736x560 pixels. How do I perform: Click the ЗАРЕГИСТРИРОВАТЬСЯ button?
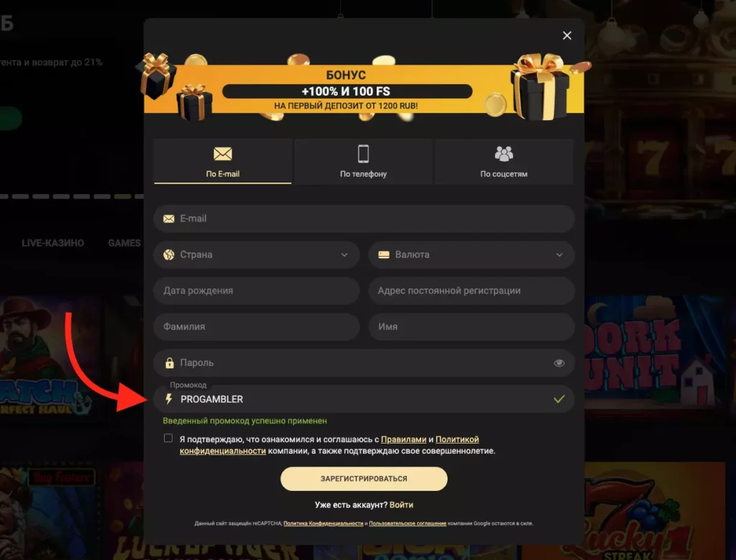[x=364, y=478]
